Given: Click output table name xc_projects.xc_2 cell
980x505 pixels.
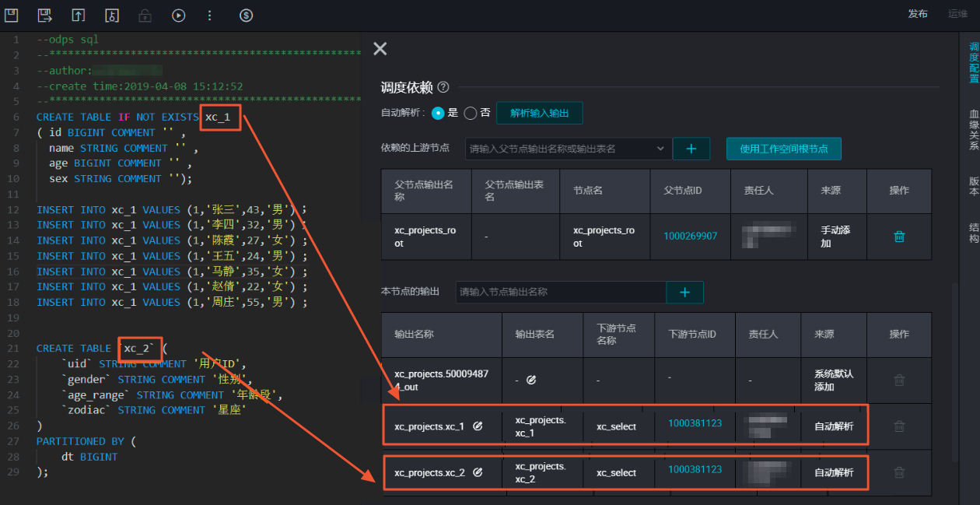Looking at the screenshot, I should 541,472.
